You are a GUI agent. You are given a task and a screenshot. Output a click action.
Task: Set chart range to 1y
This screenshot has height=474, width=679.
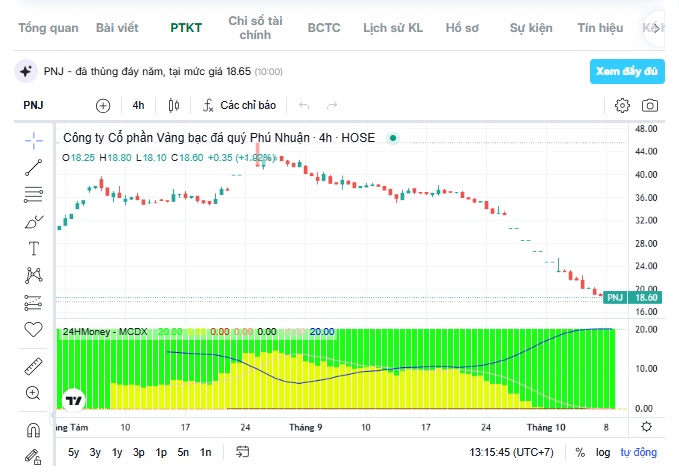point(117,452)
